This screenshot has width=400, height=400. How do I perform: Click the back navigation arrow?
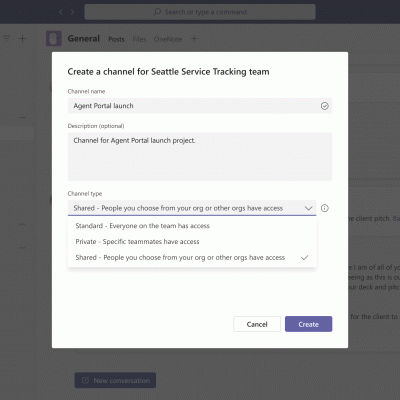pyautogui.click(x=61, y=12)
